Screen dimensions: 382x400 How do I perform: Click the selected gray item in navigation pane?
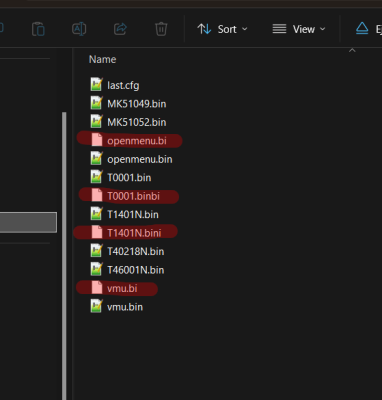(28, 222)
